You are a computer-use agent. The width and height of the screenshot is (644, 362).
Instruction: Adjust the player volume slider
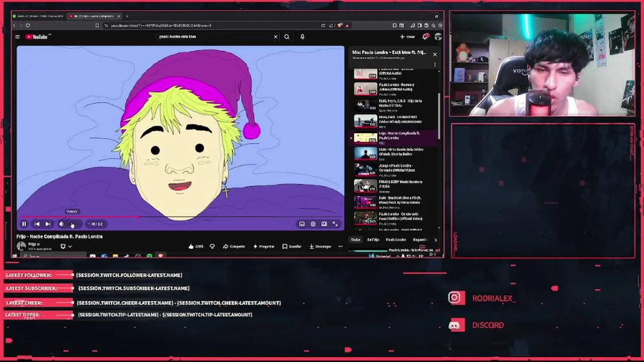coord(73,224)
